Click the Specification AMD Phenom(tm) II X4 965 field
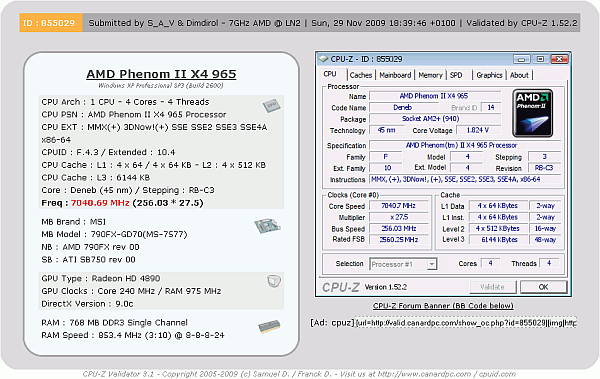600x379 pixels. click(x=465, y=145)
